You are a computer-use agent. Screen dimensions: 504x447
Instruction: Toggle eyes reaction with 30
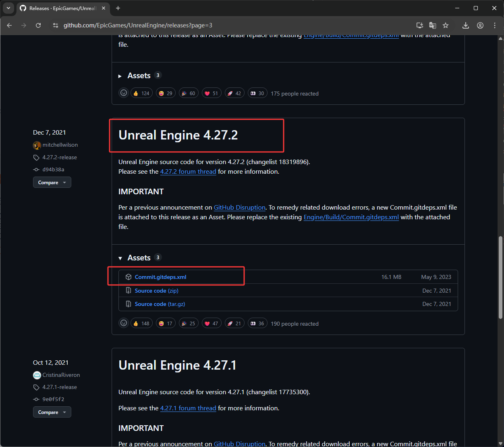click(x=257, y=93)
